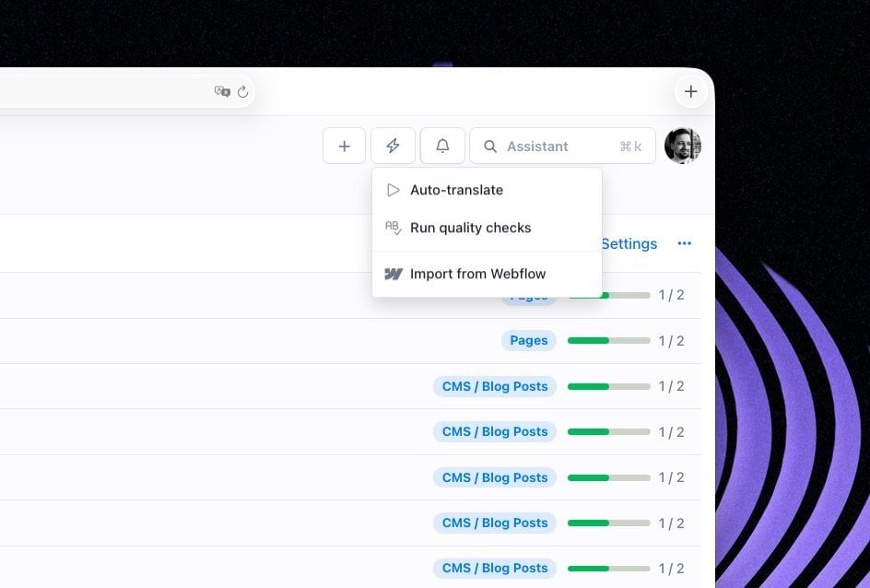The height and width of the screenshot is (588, 870).
Task: Choose Run quality checks menu item
Action: 470,228
